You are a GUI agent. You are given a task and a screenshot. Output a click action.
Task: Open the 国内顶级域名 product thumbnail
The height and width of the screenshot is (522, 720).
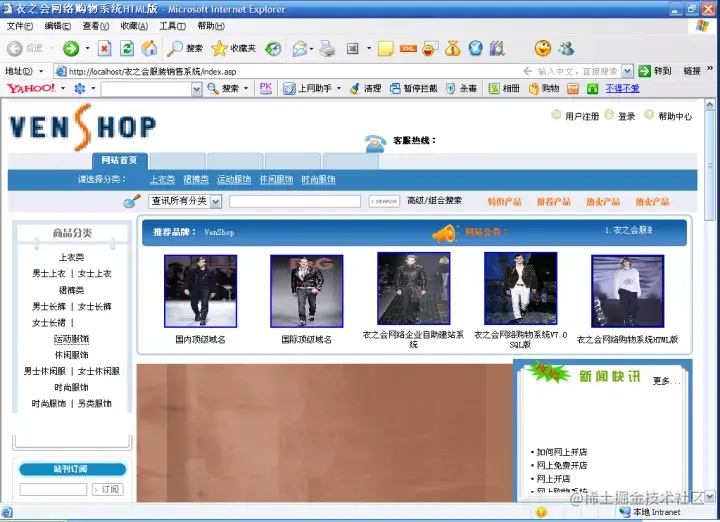pos(201,291)
